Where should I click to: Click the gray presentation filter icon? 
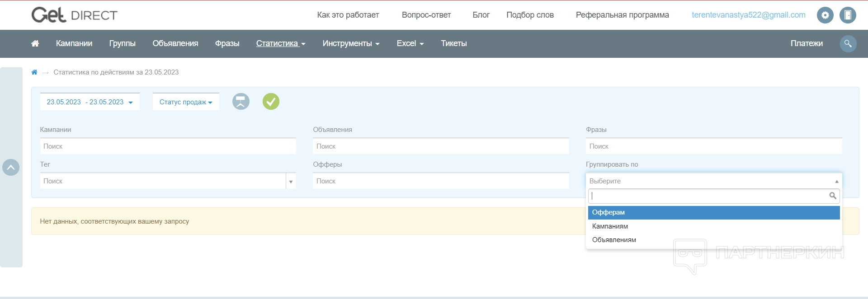[x=241, y=101]
